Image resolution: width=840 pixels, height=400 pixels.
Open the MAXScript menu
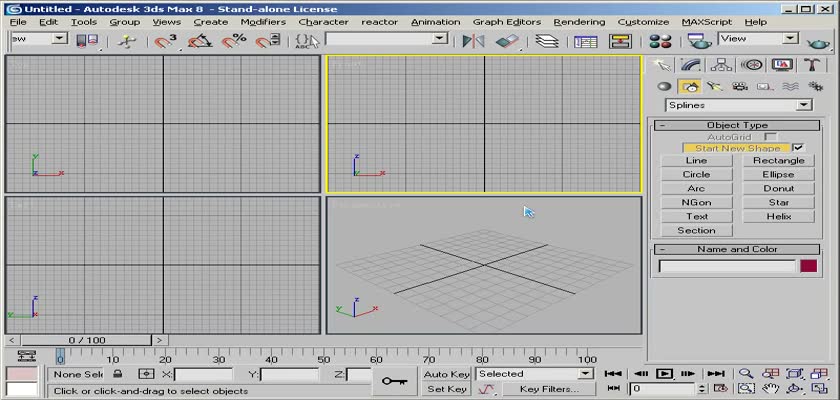coord(707,22)
